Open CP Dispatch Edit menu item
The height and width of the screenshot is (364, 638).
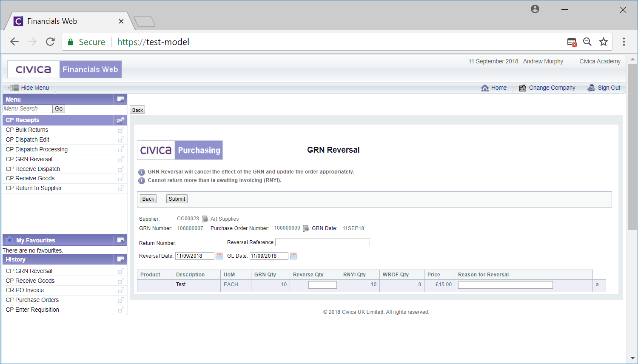(x=28, y=139)
